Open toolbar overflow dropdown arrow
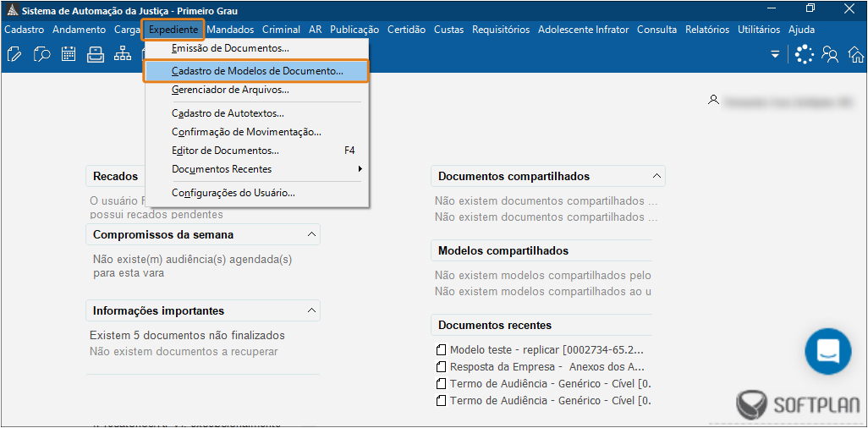This screenshot has height=428, width=868. tap(776, 54)
